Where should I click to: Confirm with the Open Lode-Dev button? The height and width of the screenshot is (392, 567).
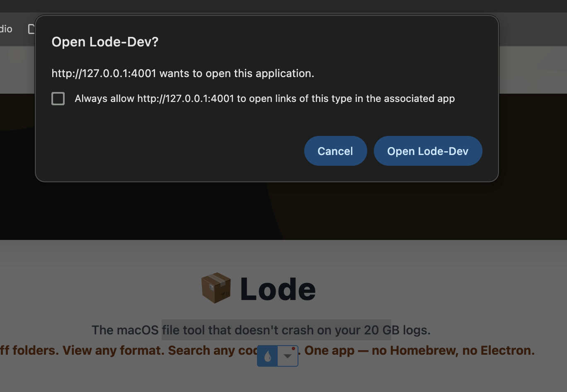point(428,151)
